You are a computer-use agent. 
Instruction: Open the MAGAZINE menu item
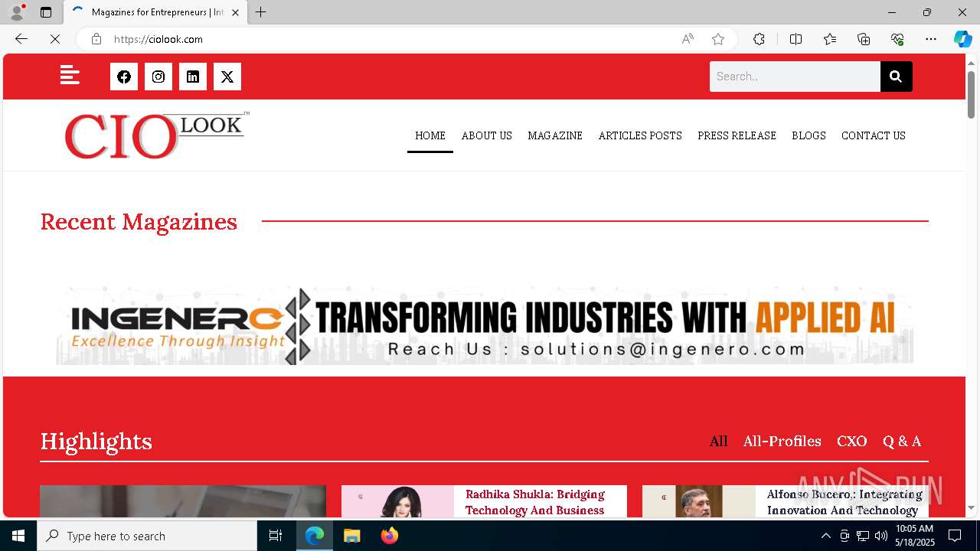(x=555, y=135)
